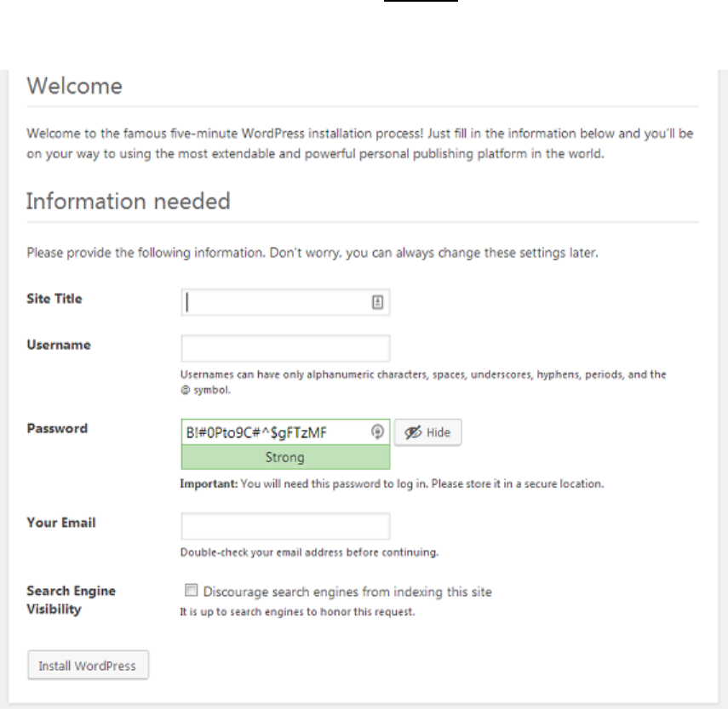
Task: Click the Strong password strength indicator
Action: tap(285, 457)
